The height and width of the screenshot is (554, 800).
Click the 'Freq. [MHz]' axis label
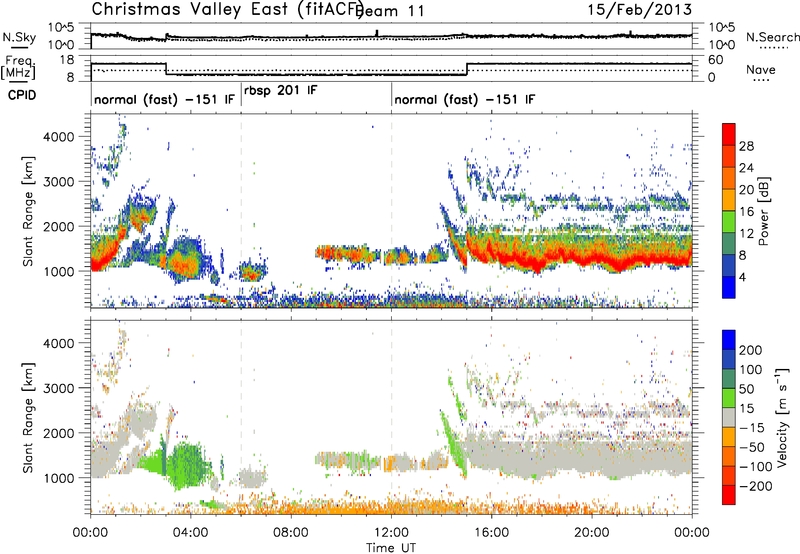18,67
